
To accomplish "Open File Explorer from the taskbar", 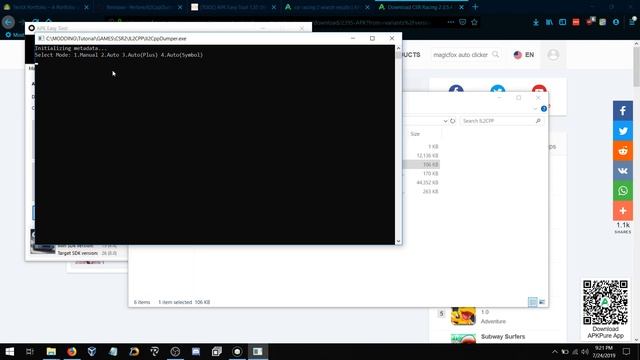I will coord(51,351).
